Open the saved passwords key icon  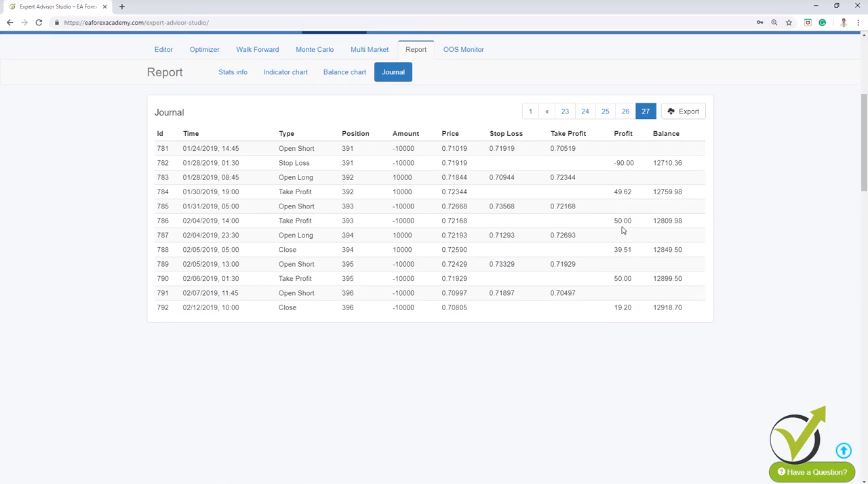pyautogui.click(x=759, y=22)
